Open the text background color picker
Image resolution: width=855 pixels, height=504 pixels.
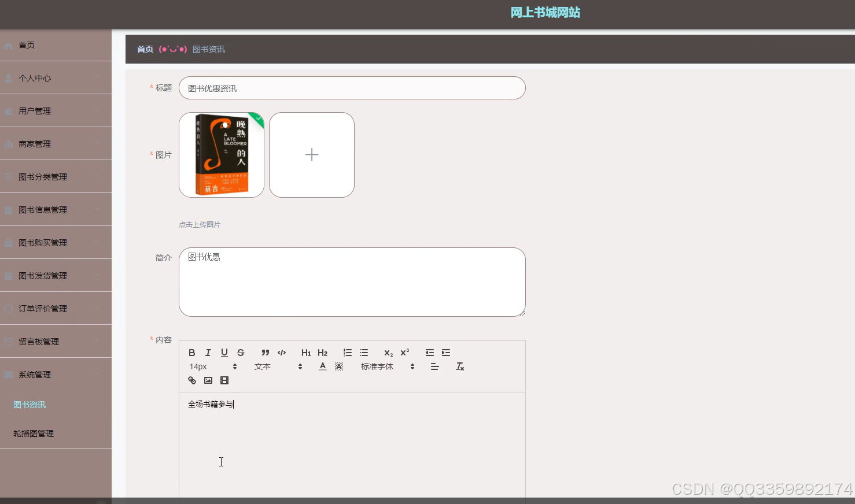(339, 366)
